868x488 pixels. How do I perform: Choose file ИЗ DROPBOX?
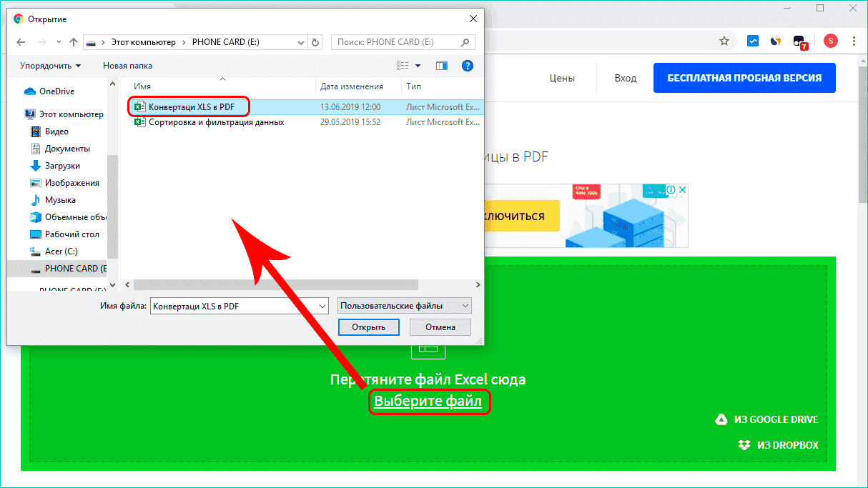778,445
